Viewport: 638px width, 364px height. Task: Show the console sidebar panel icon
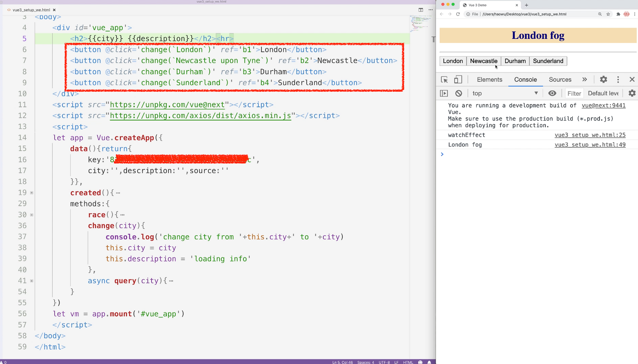click(444, 93)
